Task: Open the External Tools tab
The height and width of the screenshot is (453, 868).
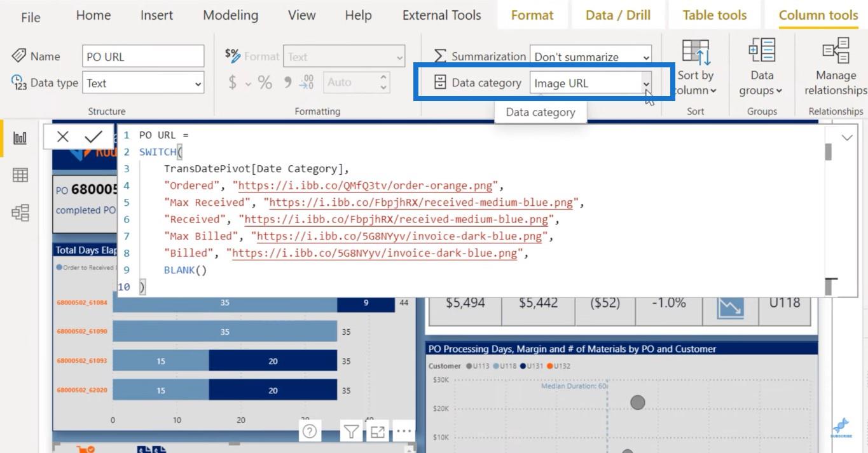Action: (x=441, y=15)
